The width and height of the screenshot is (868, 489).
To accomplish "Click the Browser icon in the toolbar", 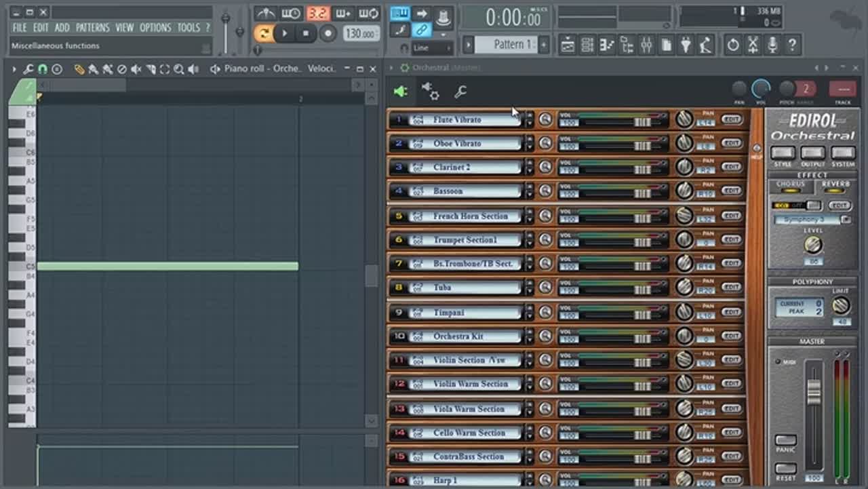I will [x=627, y=45].
